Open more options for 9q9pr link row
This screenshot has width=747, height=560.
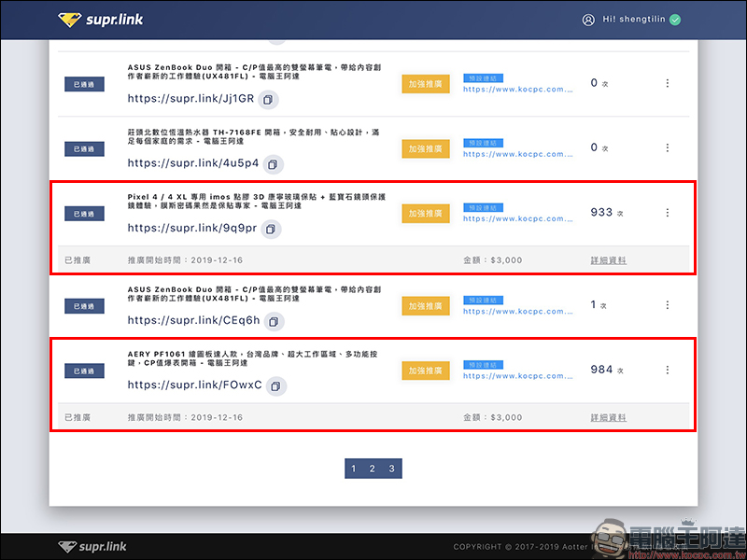tap(667, 213)
